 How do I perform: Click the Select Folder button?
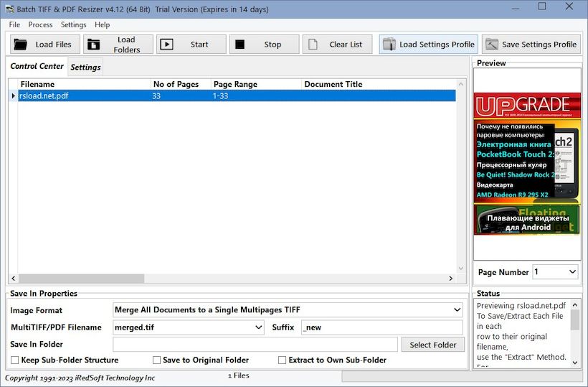(432, 345)
